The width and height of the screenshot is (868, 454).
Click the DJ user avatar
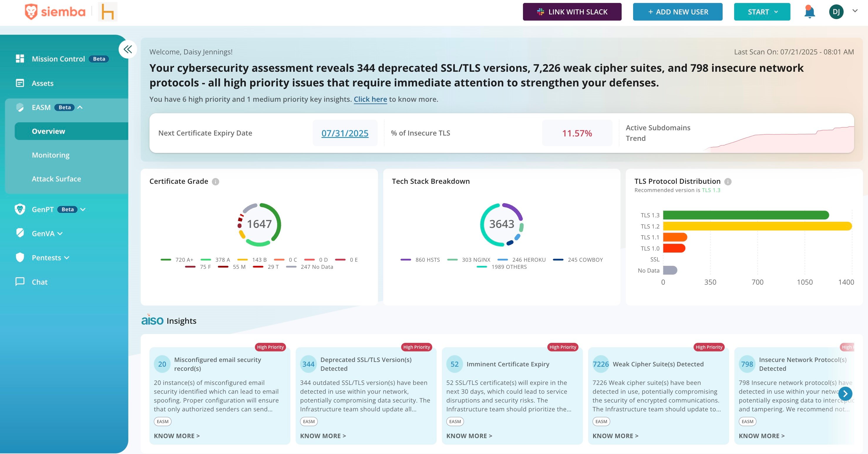836,12
